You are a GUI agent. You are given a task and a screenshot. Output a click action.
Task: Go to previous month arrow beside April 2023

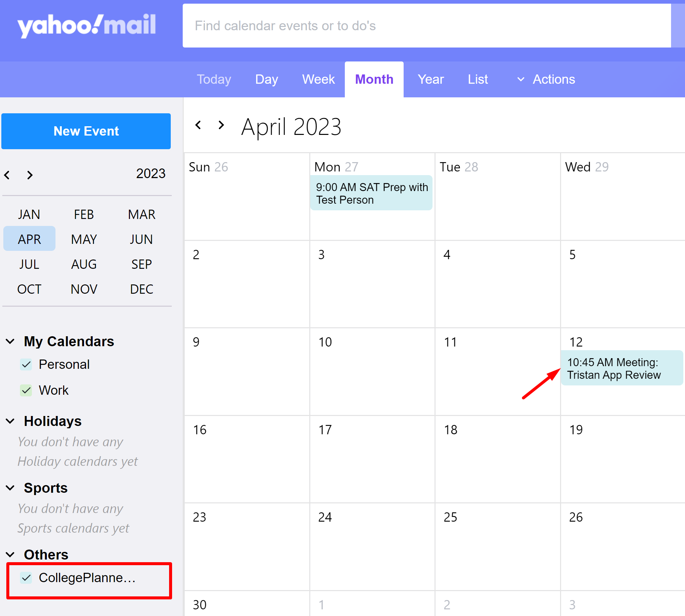click(198, 125)
